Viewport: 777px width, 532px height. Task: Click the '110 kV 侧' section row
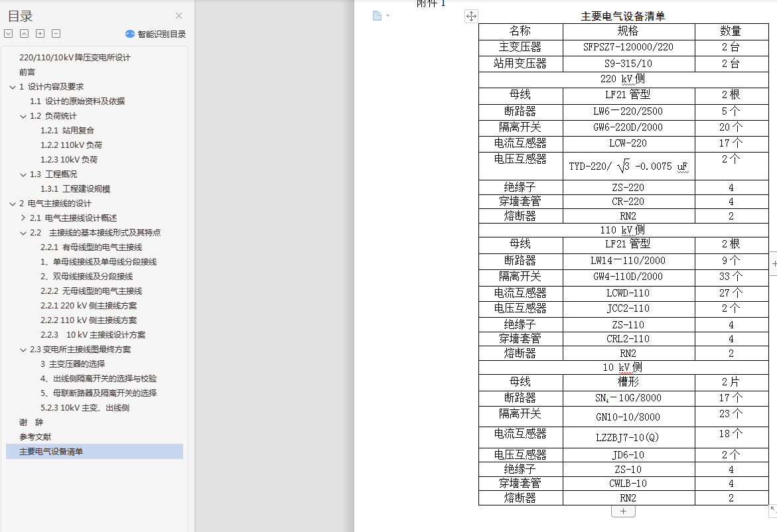623,230
